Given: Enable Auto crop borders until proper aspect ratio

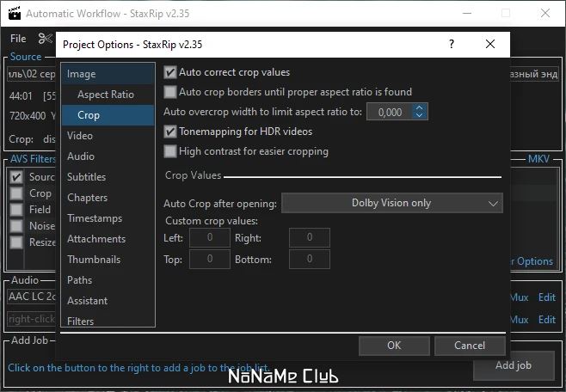Looking at the screenshot, I should (x=170, y=92).
